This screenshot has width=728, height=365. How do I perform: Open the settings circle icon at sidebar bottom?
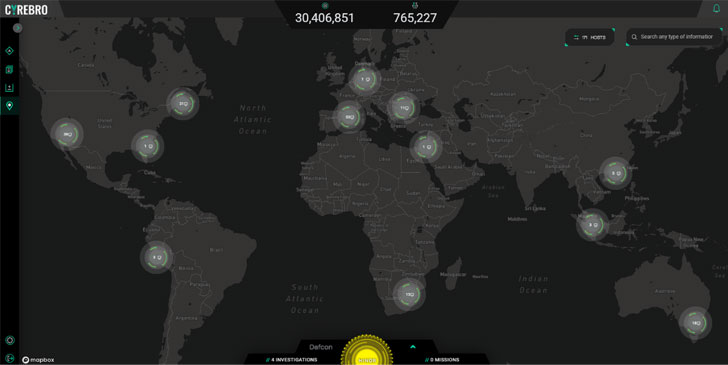point(10,340)
